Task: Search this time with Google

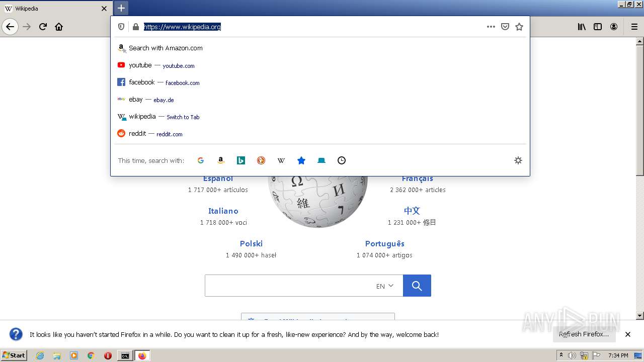Action: click(x=201, y=160)
